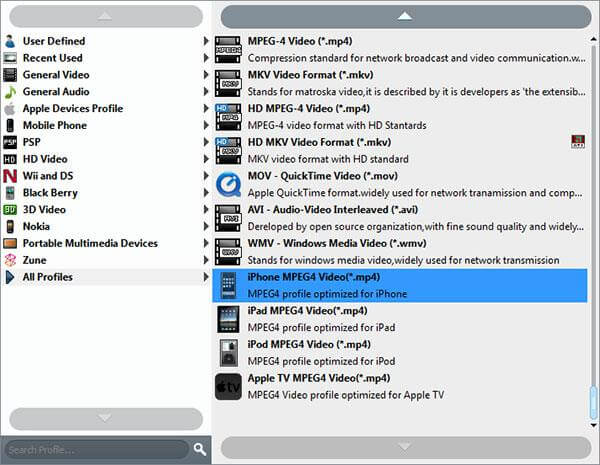Click the Mobile Phone icon
Image resolution: width=600 pixels, height=465 pixels.
point(10,126)
